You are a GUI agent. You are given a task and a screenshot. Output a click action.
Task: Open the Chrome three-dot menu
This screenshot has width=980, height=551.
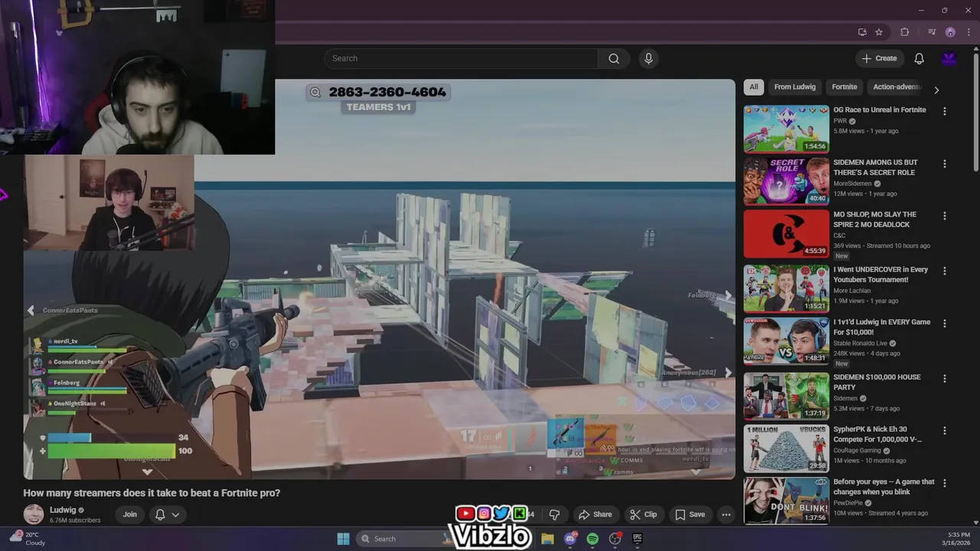(x=969, y=32)
